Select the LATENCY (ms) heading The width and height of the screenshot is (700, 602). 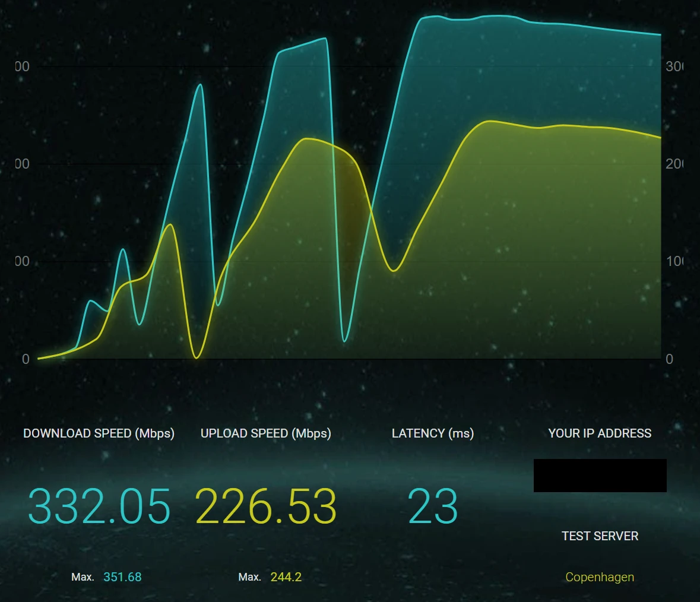433,433
